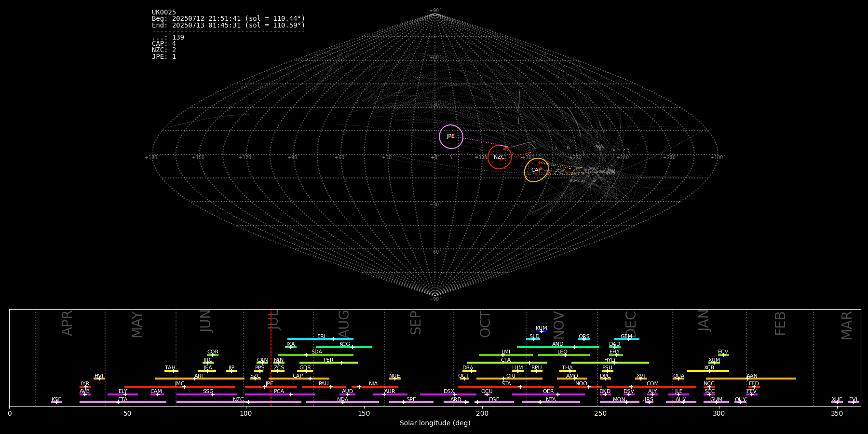Screen dimensions: 868x434
Task: Click the x-axis tick label 200
Action: (x=482, y=414)
